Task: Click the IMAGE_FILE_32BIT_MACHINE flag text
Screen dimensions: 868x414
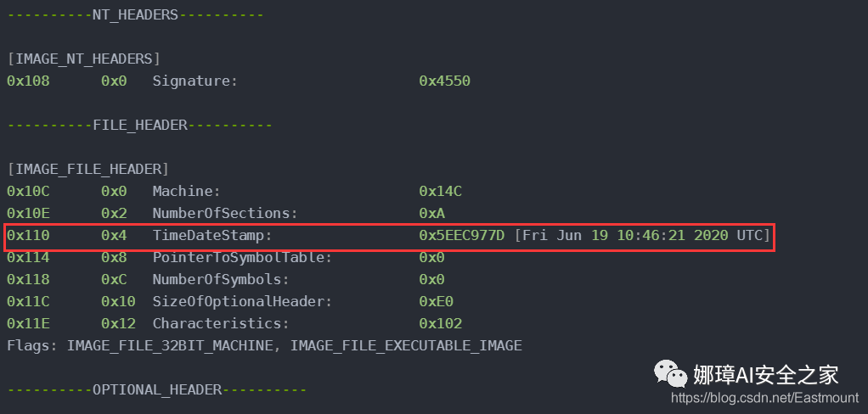Action: coord(170,346)
